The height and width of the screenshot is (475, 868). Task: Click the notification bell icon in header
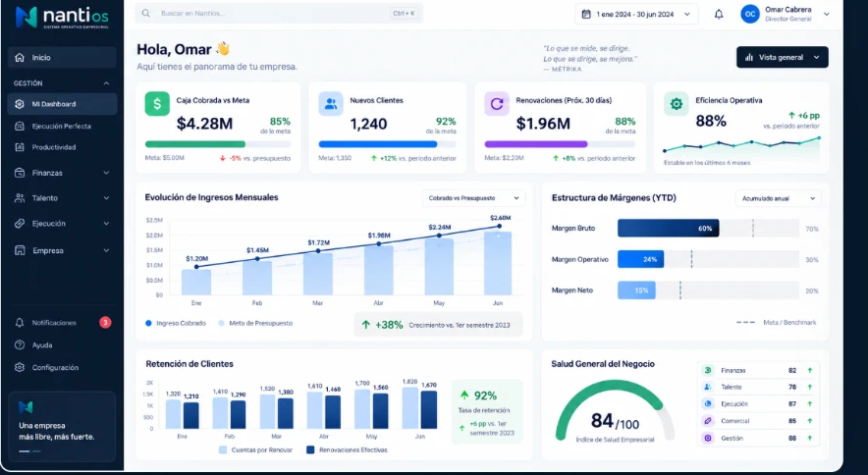[719, 15]
